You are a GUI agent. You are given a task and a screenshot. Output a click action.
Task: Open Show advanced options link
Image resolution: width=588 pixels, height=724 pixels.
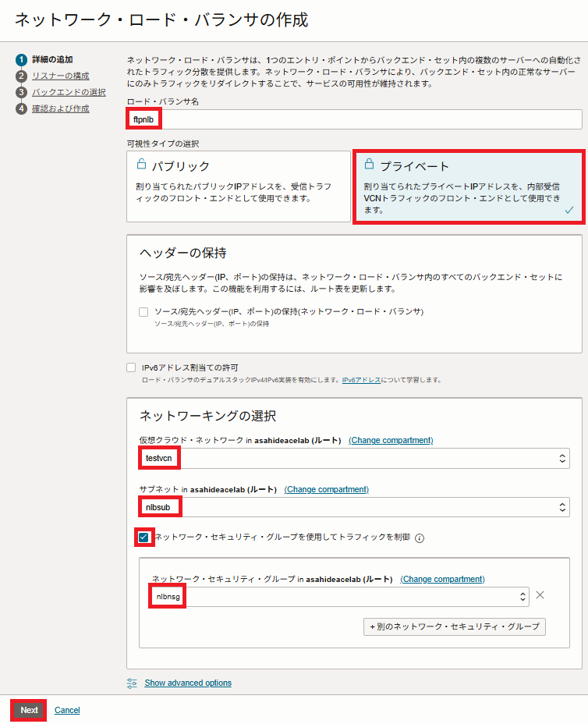[x=188, y=683]
